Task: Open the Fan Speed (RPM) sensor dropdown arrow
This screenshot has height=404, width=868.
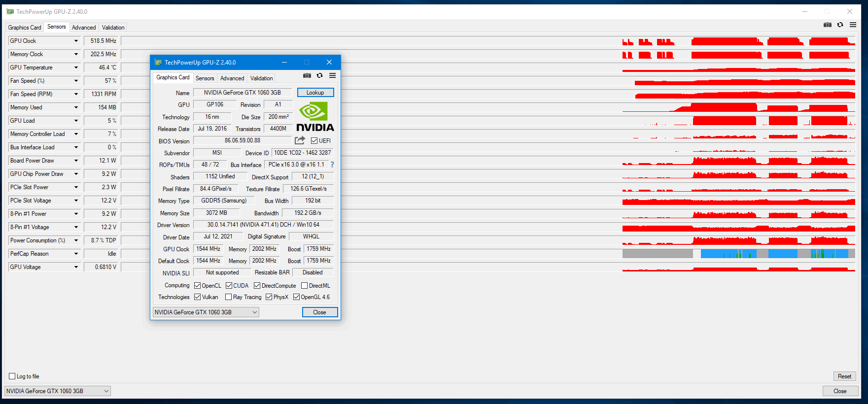Action: [x=76, y=94]
